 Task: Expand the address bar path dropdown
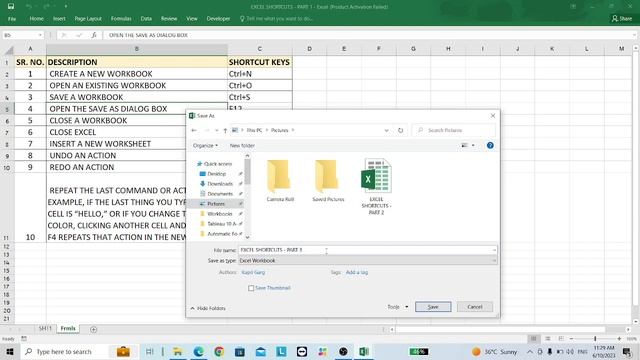coord(386,130)
